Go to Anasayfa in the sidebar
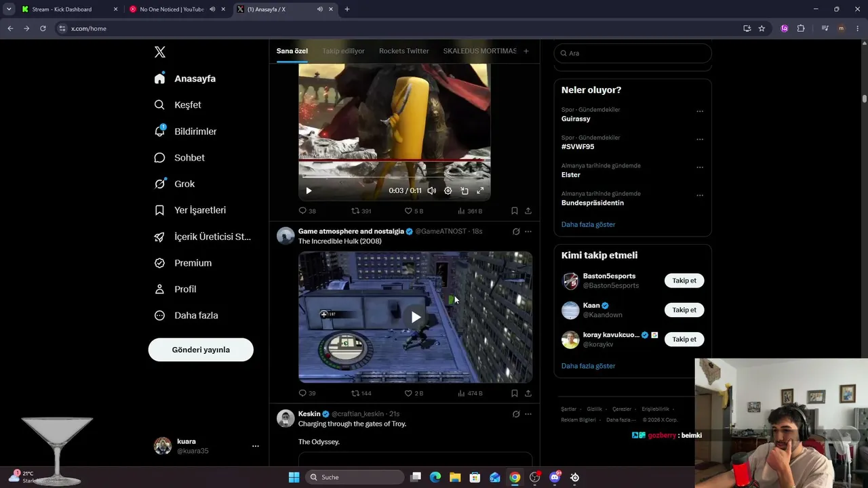Image resolution: width=868 pixels, height=488 pixels. 185,79
